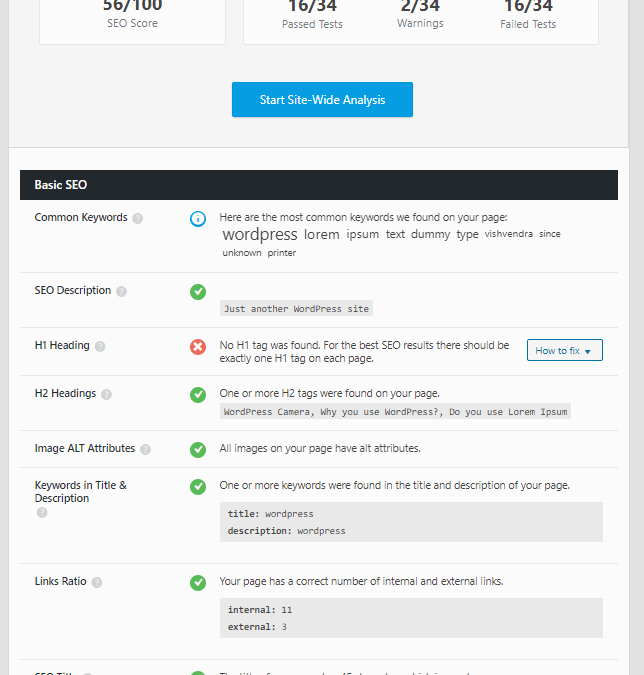Click the Links Ratio row label

click(x=60, y=581)
